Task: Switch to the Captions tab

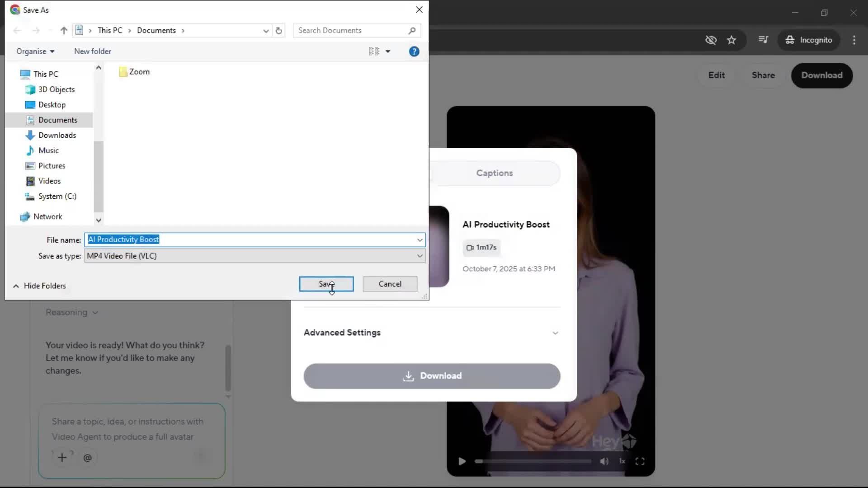Action: [494, 173]
